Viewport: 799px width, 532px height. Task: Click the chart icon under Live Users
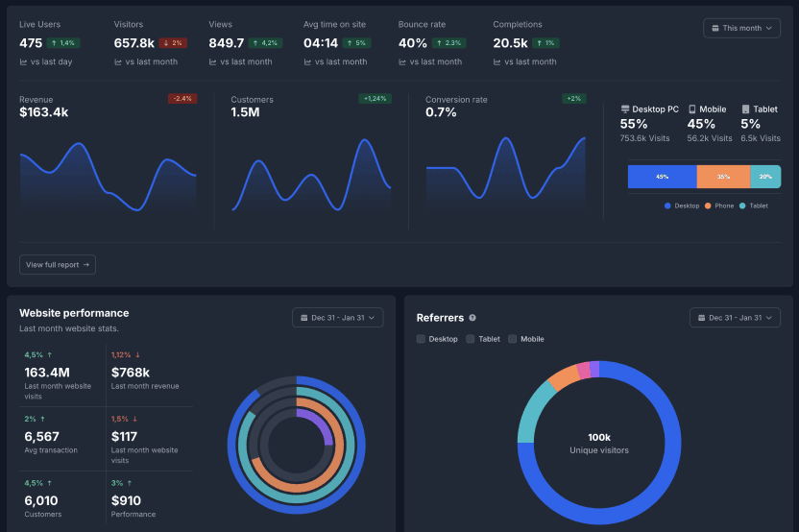click(x=23, y=62)
